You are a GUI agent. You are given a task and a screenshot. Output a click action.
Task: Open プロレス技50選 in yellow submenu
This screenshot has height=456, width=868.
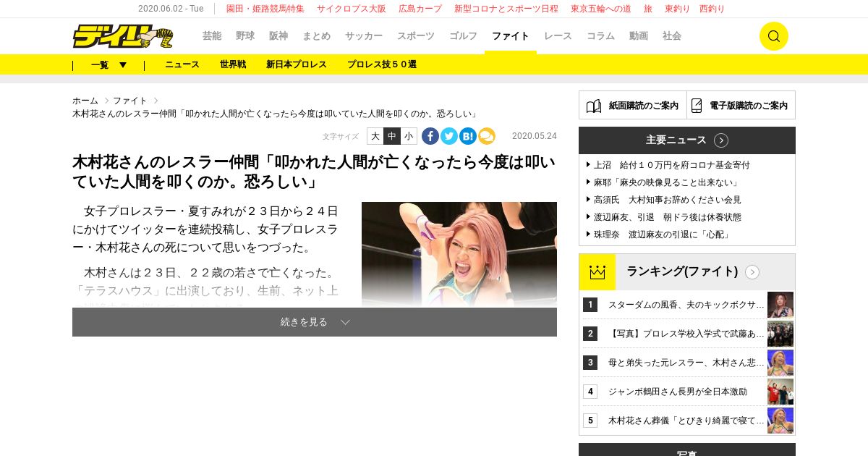tap(382, 64)
